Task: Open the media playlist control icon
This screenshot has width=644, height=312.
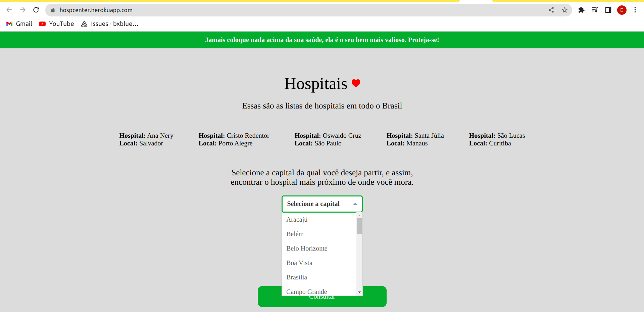Action: point(594,10)
